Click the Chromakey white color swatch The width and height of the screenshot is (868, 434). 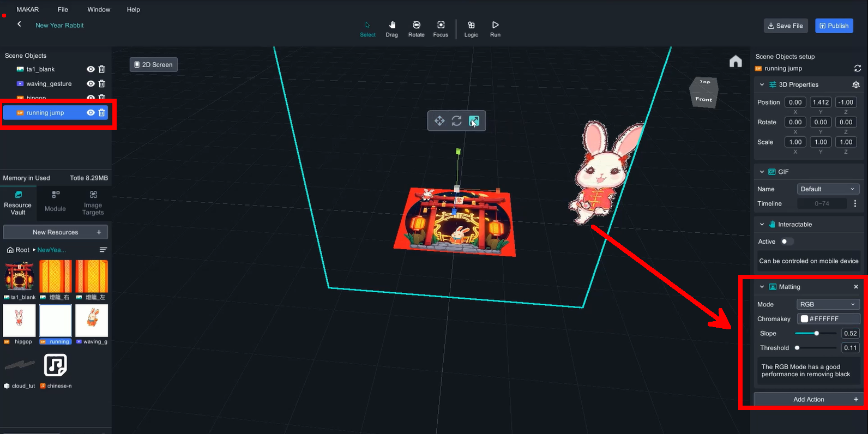[x=804, y=319]
